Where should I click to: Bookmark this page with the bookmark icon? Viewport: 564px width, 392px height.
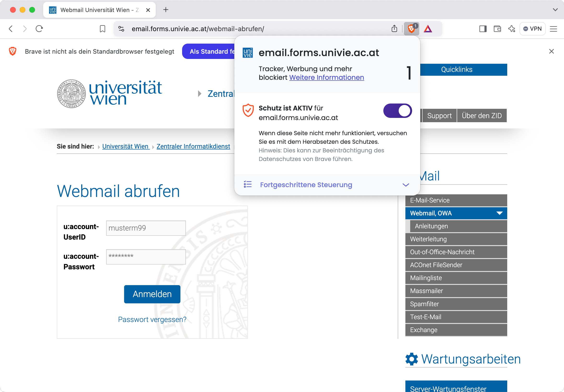click(102, 29)
